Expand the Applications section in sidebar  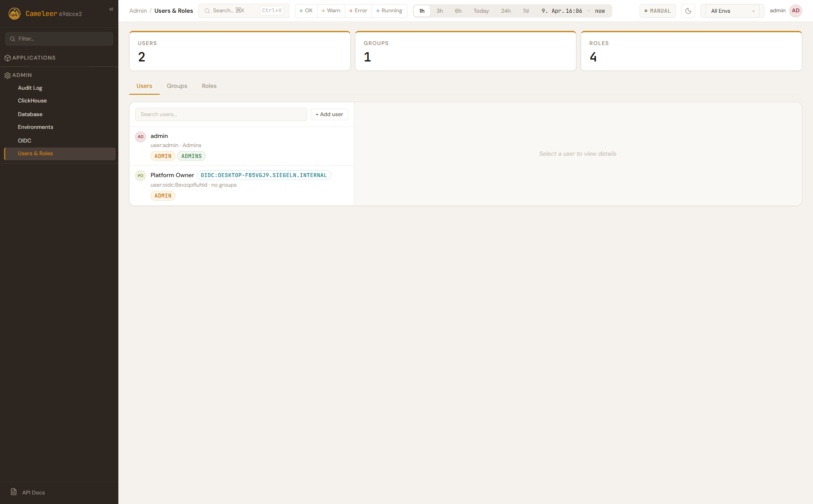tap(34, 58)
